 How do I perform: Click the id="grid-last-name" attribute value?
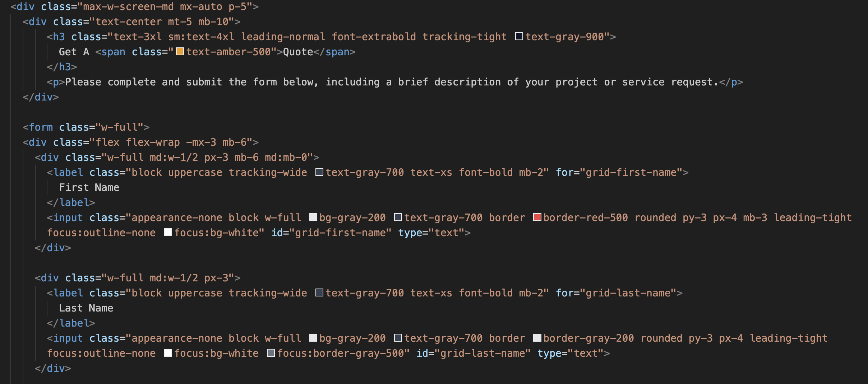tap(483, 353)
